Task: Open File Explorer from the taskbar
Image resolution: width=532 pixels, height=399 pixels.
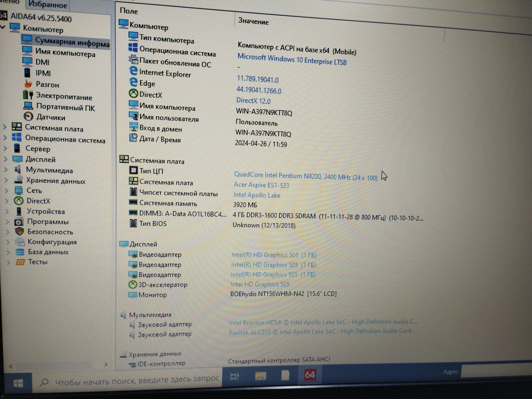Action: click(x=260, y=376)
